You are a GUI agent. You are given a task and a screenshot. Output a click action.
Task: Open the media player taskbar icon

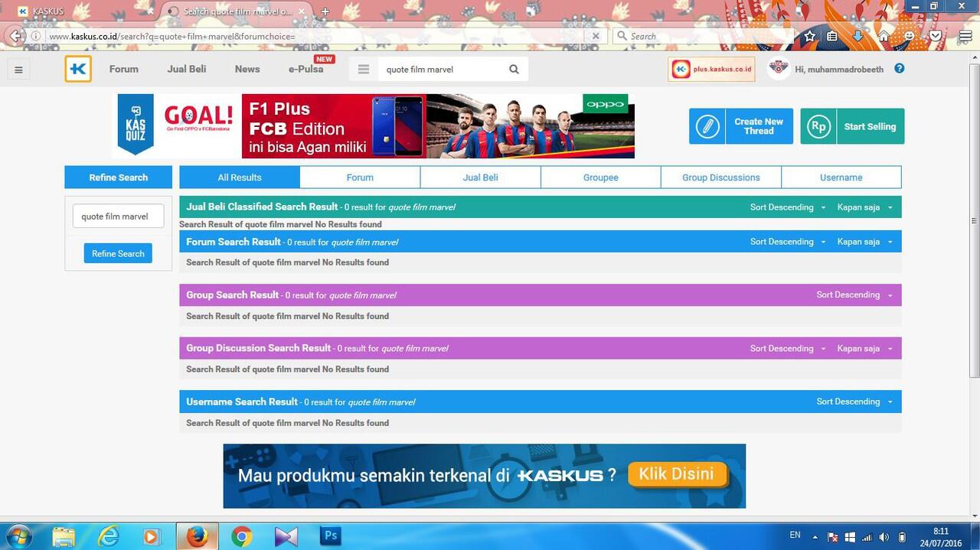[x=152, y=536]
